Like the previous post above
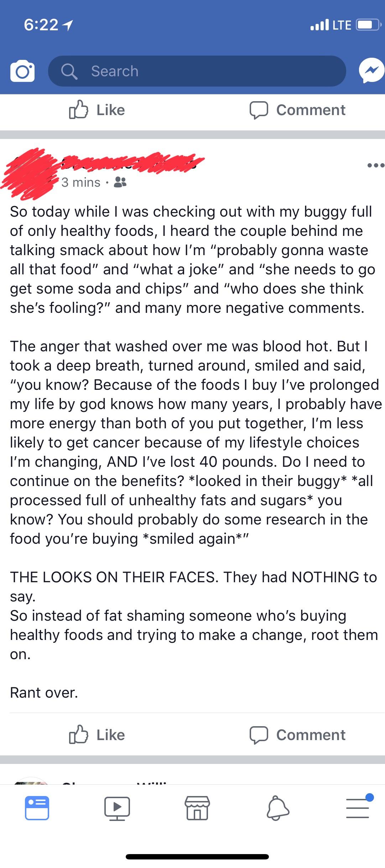The height and width of the screenshot is (868, 385). 97,110
